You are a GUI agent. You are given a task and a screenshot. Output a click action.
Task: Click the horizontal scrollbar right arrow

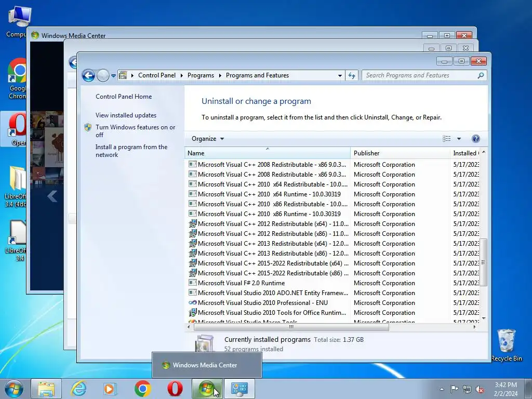[x=474, y=327]
